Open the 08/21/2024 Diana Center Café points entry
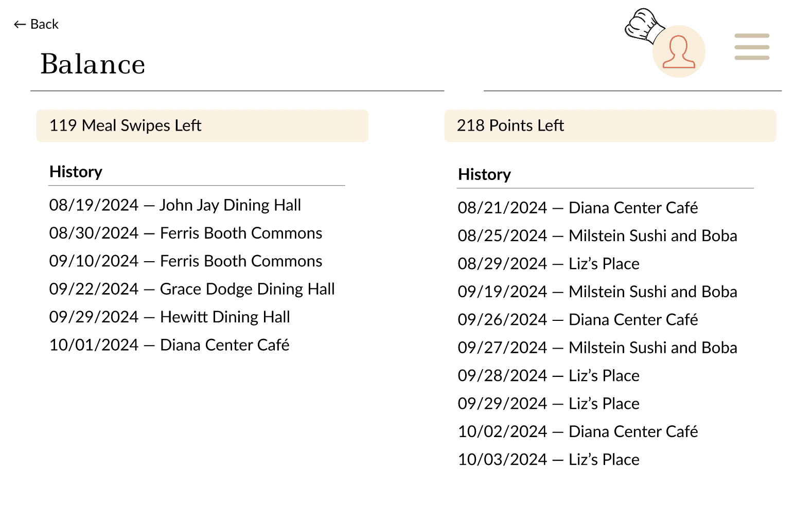Viewport: 812px width, 507px height. point(578,208)
